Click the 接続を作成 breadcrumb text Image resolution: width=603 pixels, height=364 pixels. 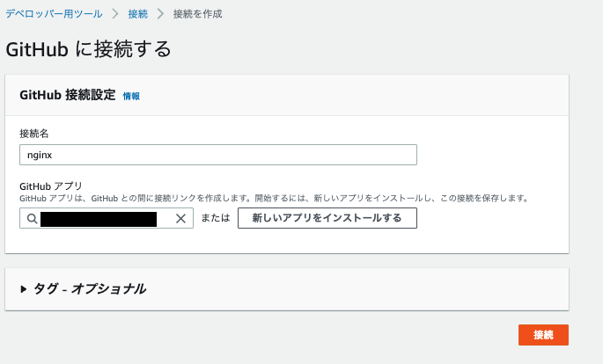tap(197, 14)
